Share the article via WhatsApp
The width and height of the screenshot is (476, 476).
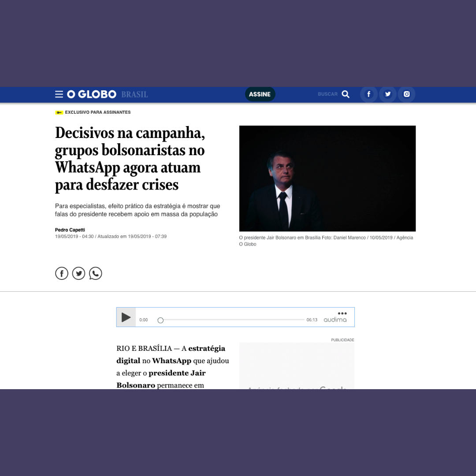click(x=96, y=273)
